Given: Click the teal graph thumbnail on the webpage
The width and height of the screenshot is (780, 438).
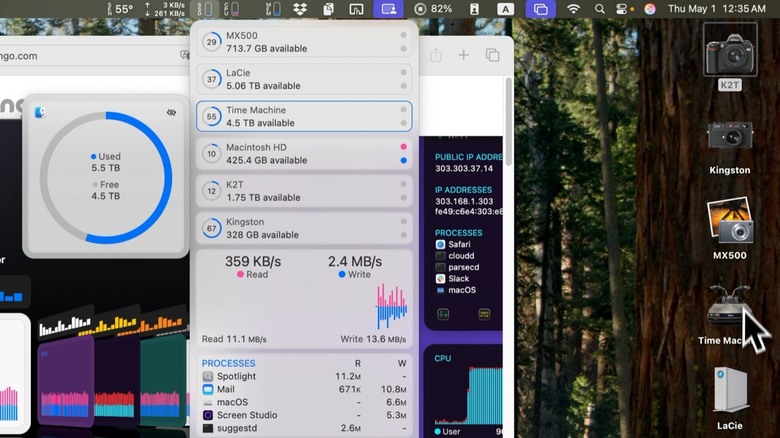Looking at the screenshot, I should (163, 381).
